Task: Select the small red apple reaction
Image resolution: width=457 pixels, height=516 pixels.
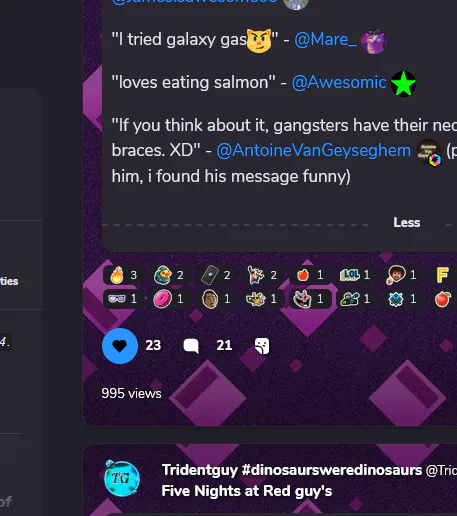Action: click(x=310, y=275)
